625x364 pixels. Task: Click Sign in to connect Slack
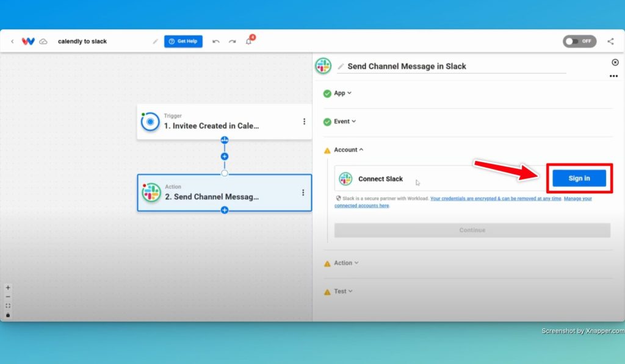pos(579,179)
